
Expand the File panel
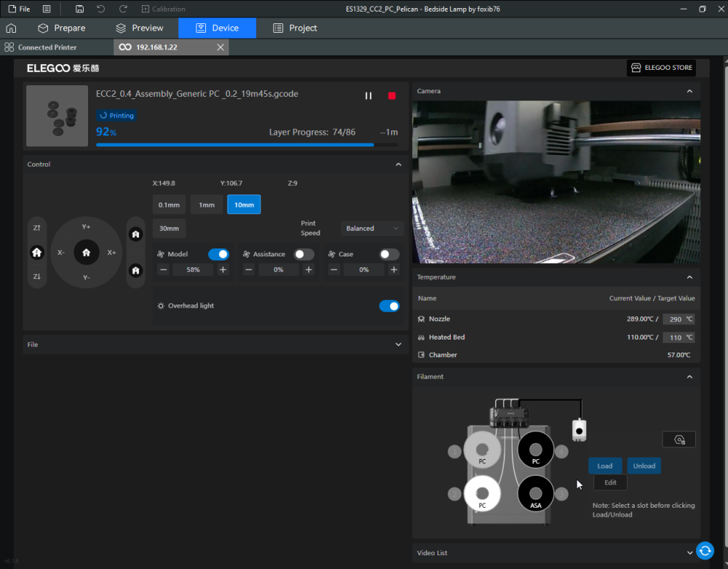coord(398,345)
